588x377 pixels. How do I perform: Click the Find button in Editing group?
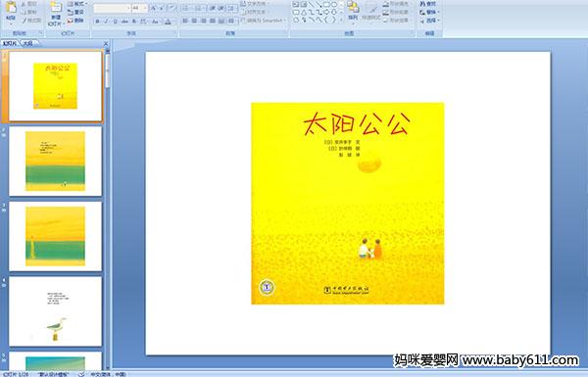[428, 4]
